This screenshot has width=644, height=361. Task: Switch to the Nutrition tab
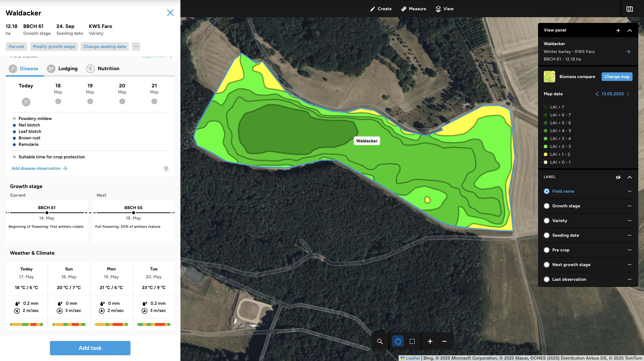[103, 69]
